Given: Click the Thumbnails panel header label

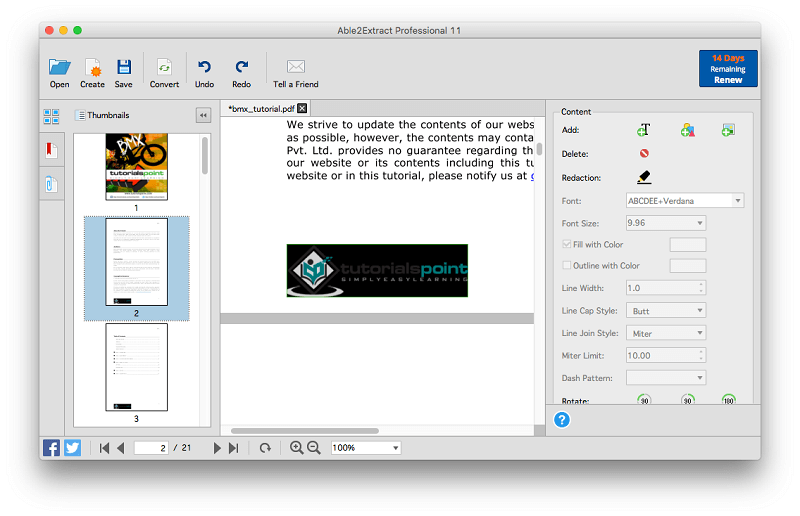Looking at the screenshot, I should click(x=108, y=115).
